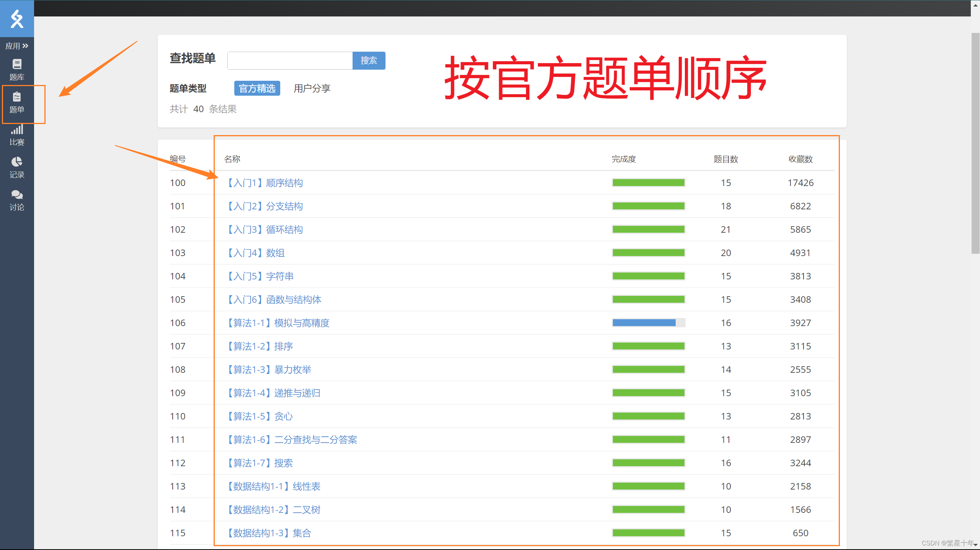Viewport: 980px width, 550px height.
Task: Click the 共计 40 条结果 result count
Action: pos(203,109)
